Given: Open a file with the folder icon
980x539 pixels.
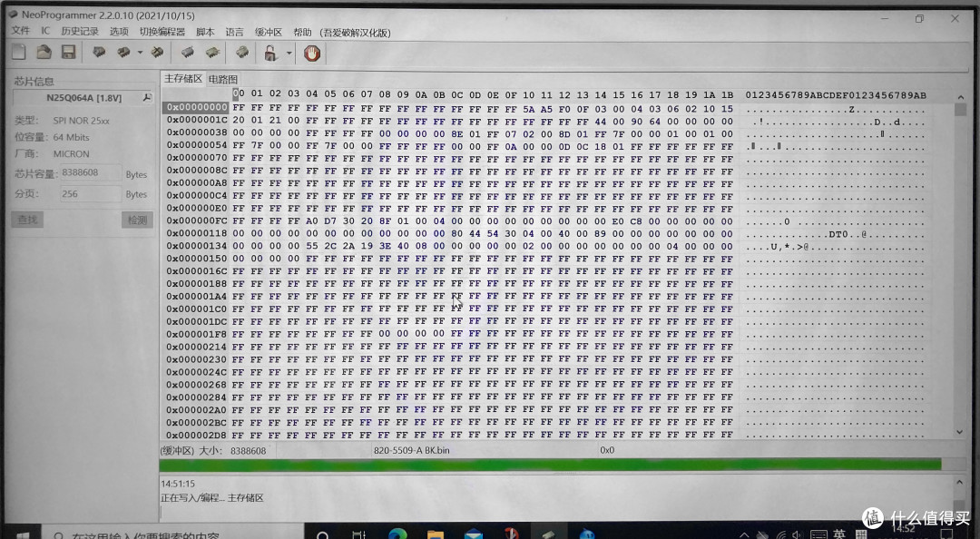Looking at the screenshot, I should [43, 53].
